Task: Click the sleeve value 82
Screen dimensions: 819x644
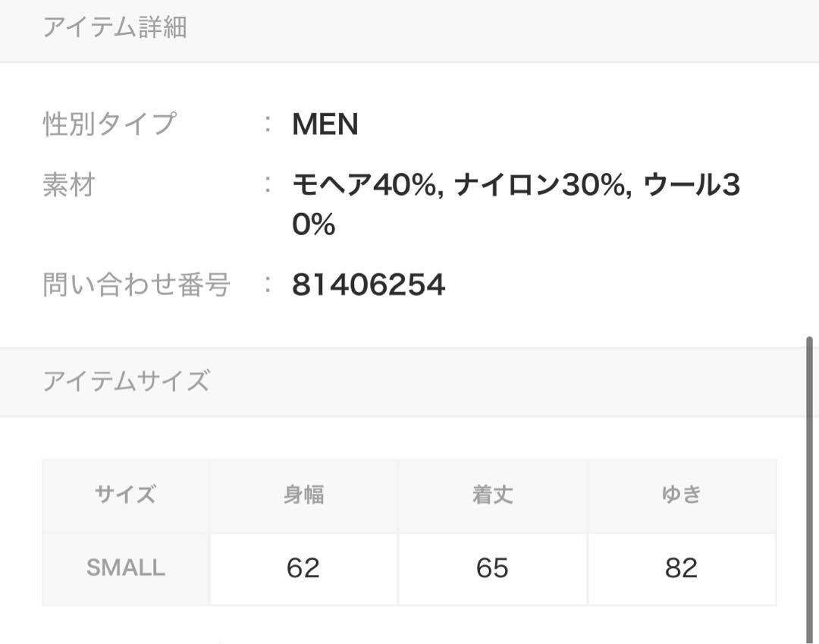Action: (682, 568)
